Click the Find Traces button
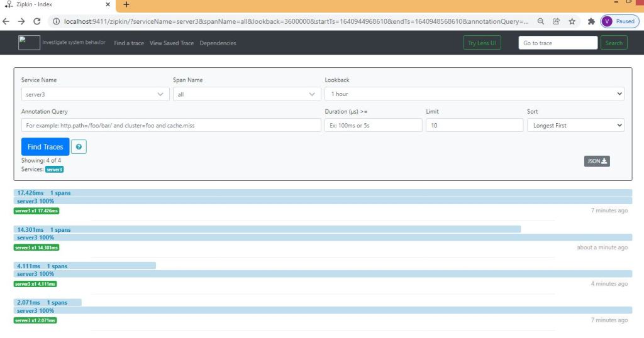The height and width of the screenshot is (338, 644). click(x=45, y=147)
